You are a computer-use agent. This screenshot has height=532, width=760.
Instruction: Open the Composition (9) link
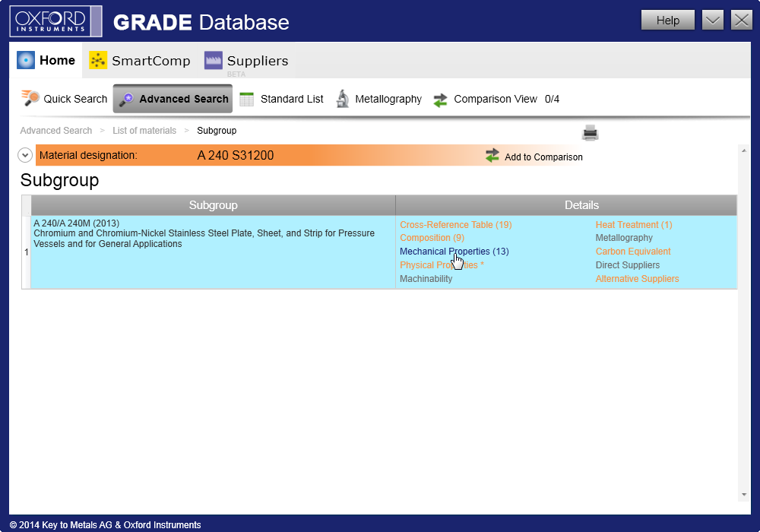pyautogui.click(x=432, y=237)
